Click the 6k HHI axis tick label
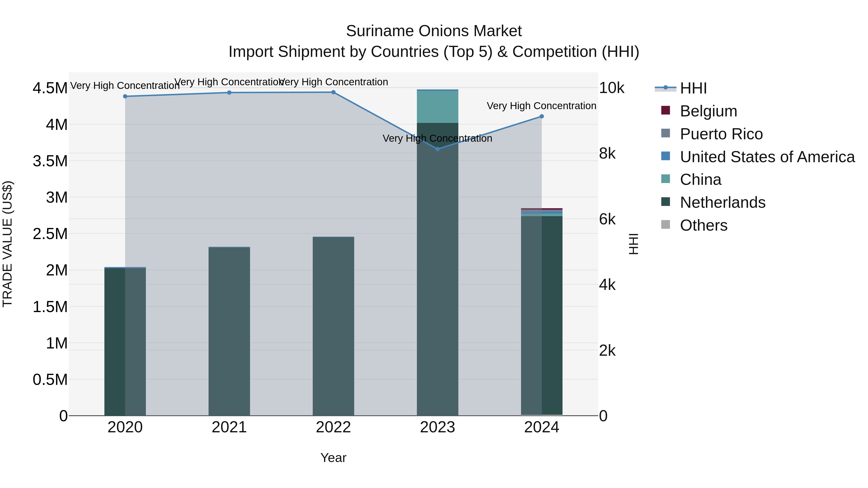The width and height of the screenshot is (868, 488). [607, 220]
